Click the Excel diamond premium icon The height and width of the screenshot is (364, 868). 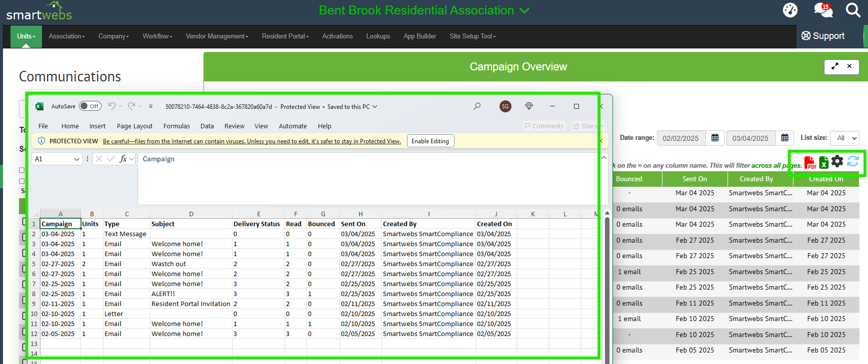tap(529, 106)
